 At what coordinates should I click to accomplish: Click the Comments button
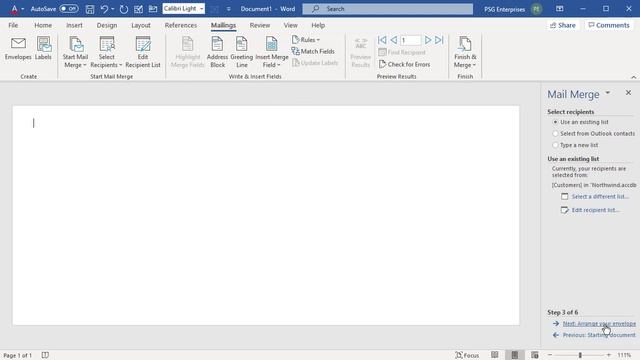point(609,25)
